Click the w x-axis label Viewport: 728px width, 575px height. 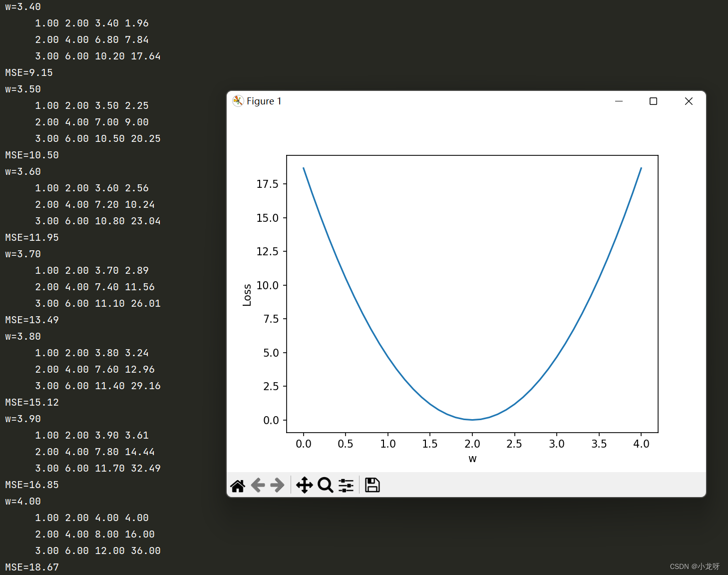472,459
